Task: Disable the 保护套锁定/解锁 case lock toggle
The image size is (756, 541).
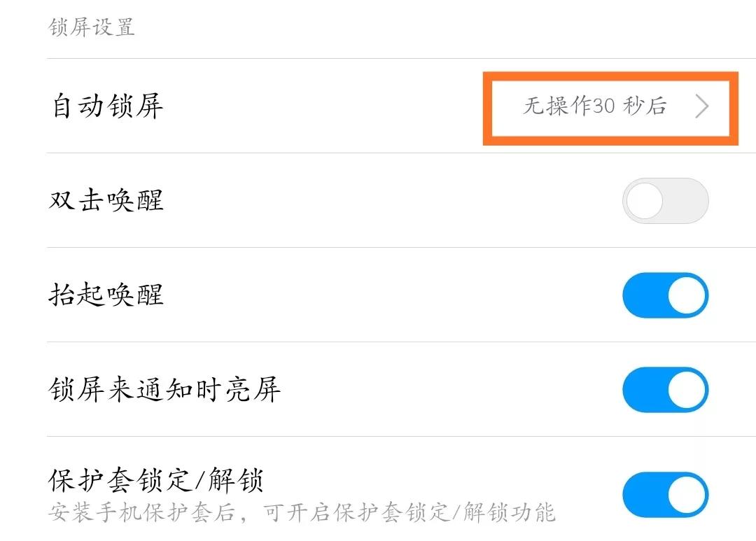Action: tap(665, 493)
